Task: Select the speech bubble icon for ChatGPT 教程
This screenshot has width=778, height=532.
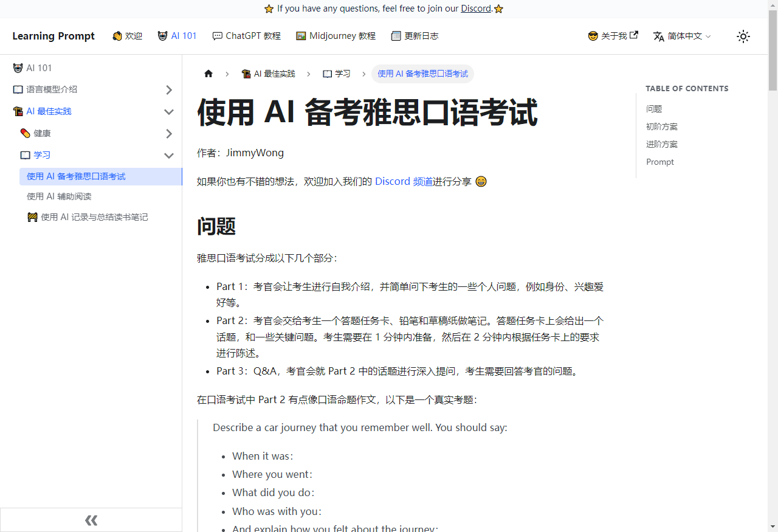Action: click(x=217, y=36)
